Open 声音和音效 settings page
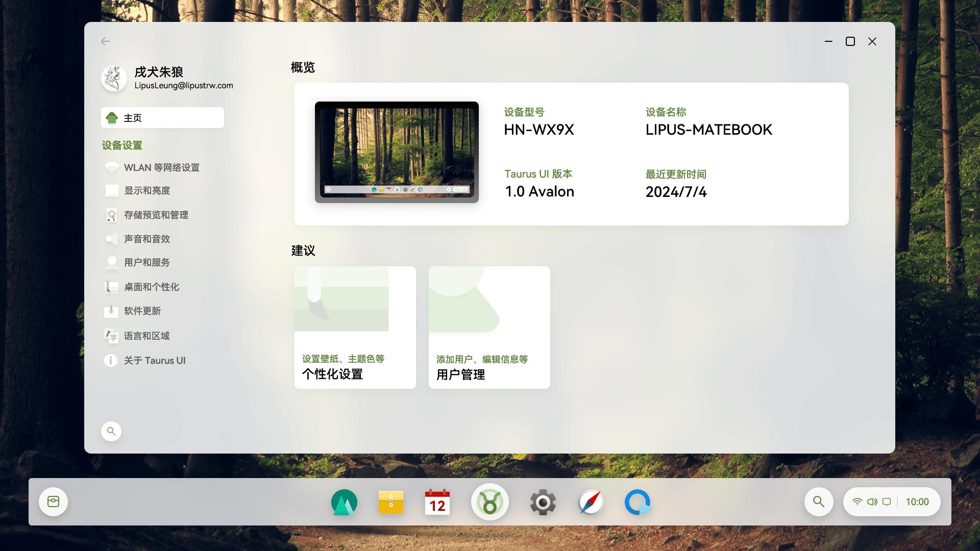Viewport: 980px width, 551px height. coord(147,239)
